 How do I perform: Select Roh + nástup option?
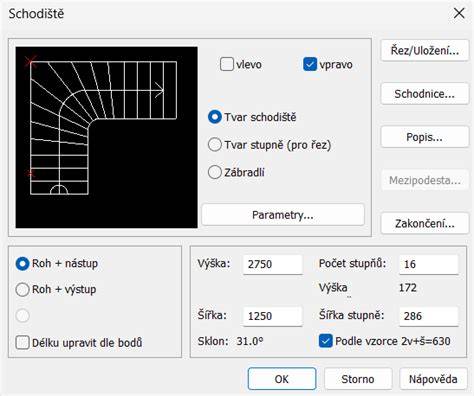point(22,263)
